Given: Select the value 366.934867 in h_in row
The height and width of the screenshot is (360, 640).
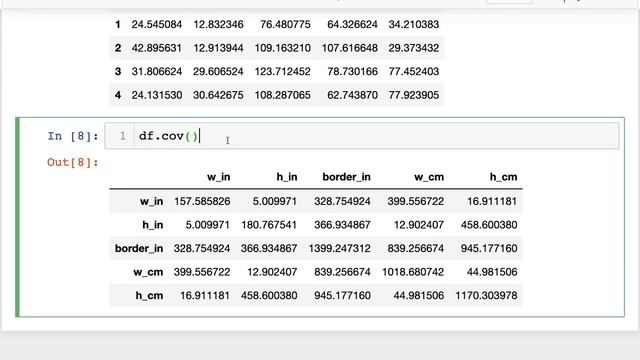Looking at the screenshot, I should (x=342, y=225).
